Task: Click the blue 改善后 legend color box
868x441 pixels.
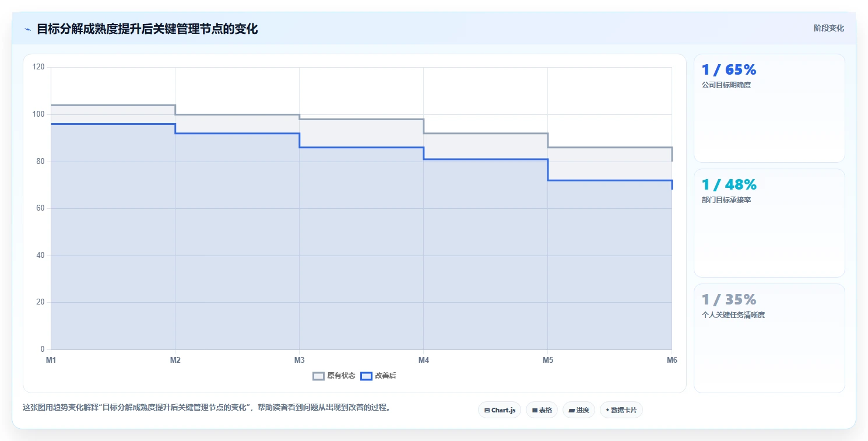Action: coord(366,376)
